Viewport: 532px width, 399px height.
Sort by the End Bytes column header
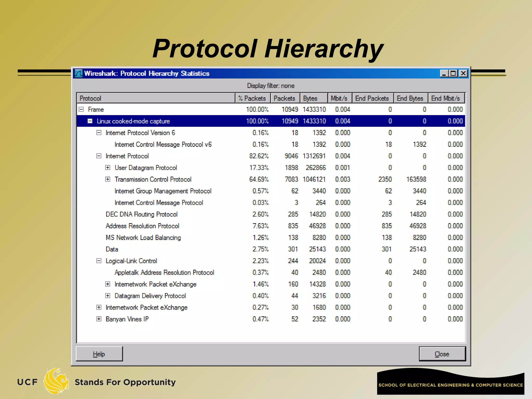pos(411,98)
